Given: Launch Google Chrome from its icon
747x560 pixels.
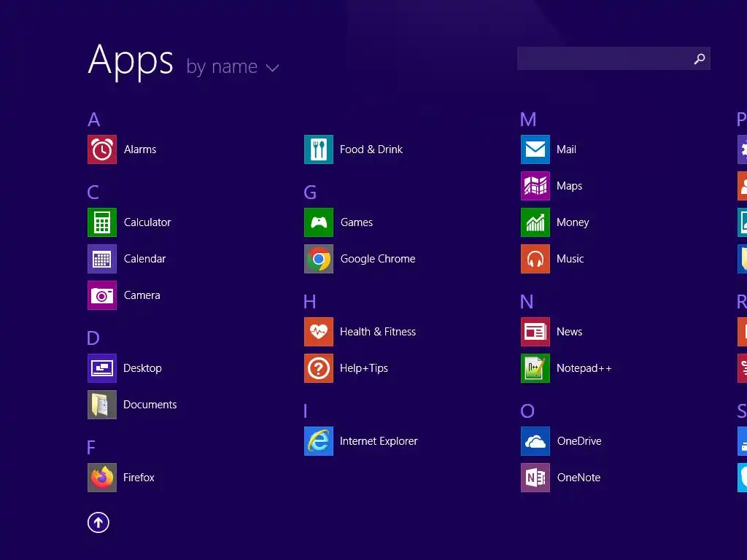Looking at the screenshot, I should point(319,259).
